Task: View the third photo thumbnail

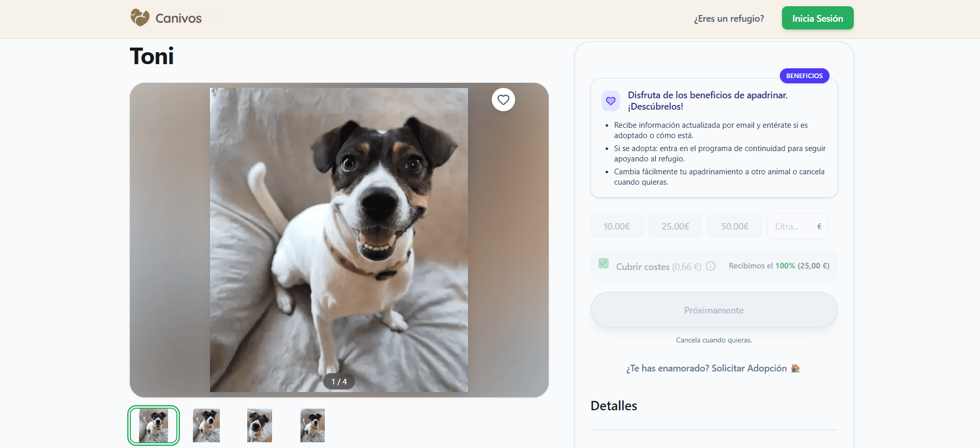Action: [260, 425]
